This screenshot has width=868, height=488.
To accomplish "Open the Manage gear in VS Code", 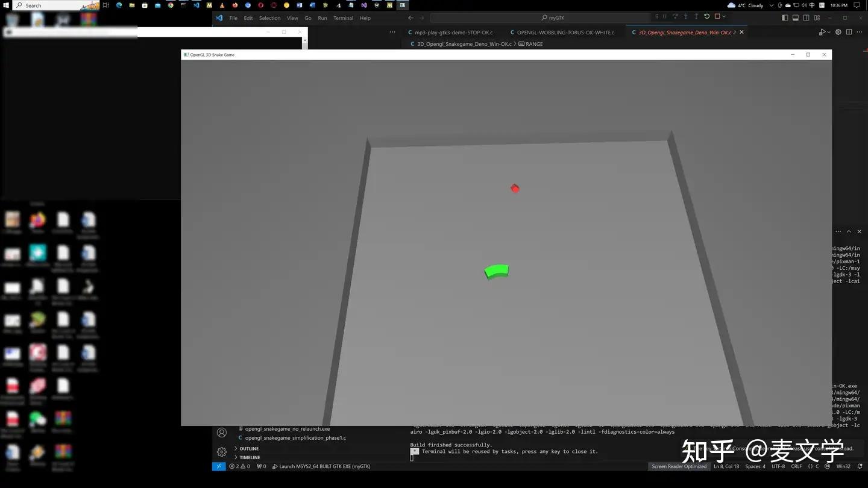I will [222, 451].
